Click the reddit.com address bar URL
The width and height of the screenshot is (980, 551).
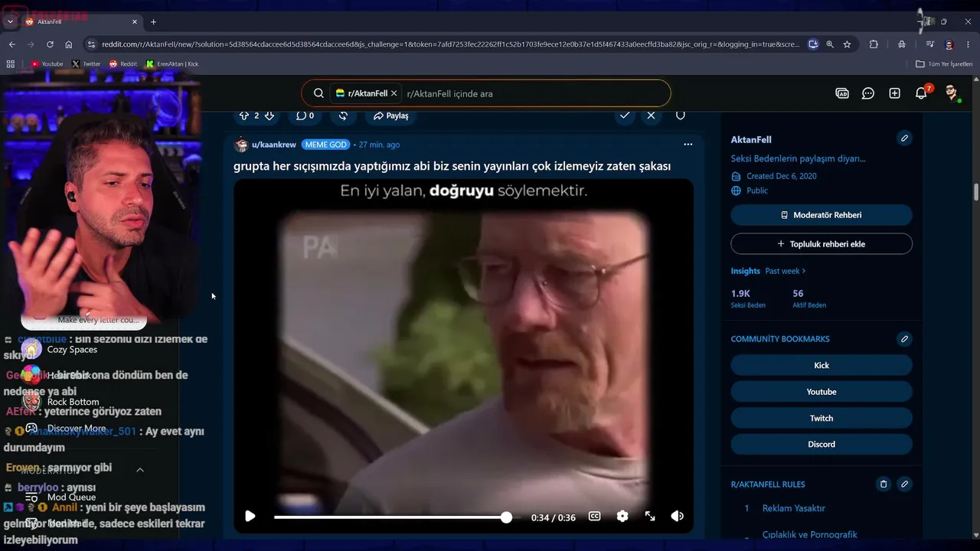452,44
